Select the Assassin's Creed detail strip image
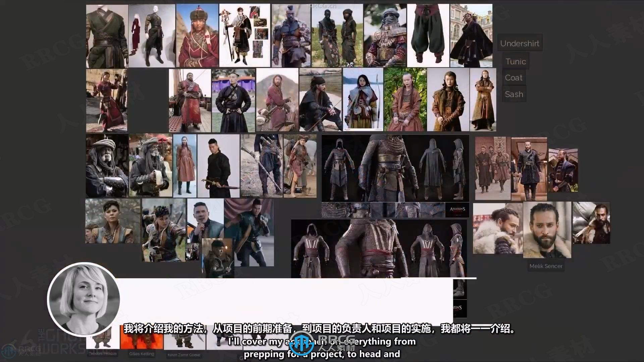Viewport: 644px width, 362px height. (x=395, y=210)
